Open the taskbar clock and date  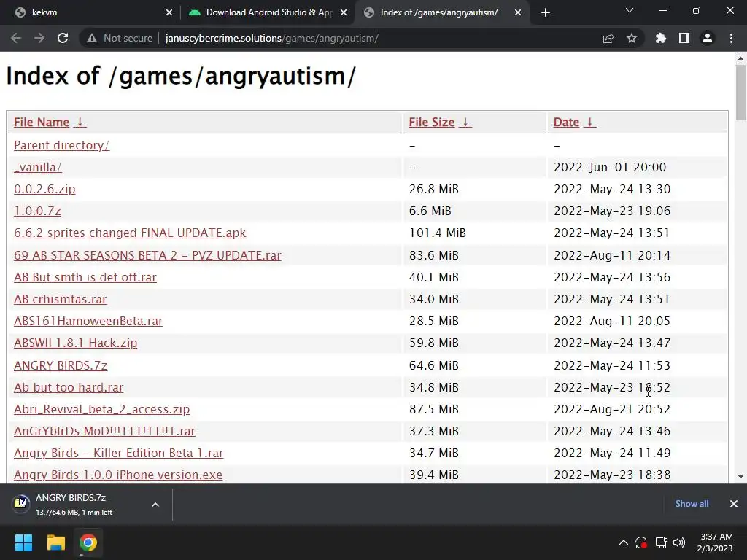[715, 542]
